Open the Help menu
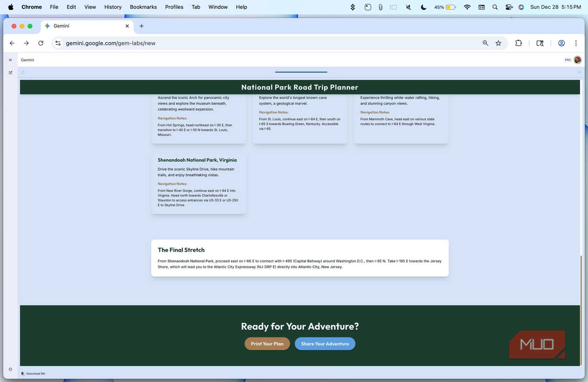 [242, 7]
